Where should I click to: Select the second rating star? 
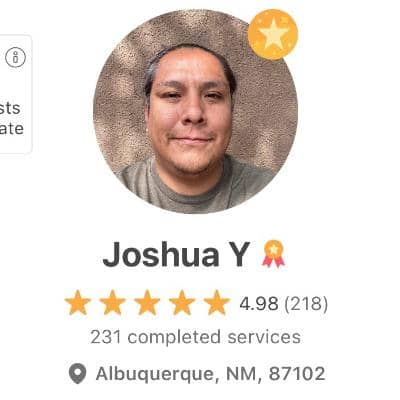(112, 303)
